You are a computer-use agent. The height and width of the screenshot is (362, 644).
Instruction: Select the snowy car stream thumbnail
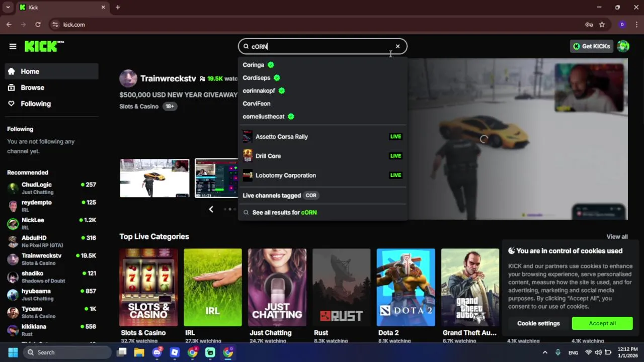pos(154,178)
